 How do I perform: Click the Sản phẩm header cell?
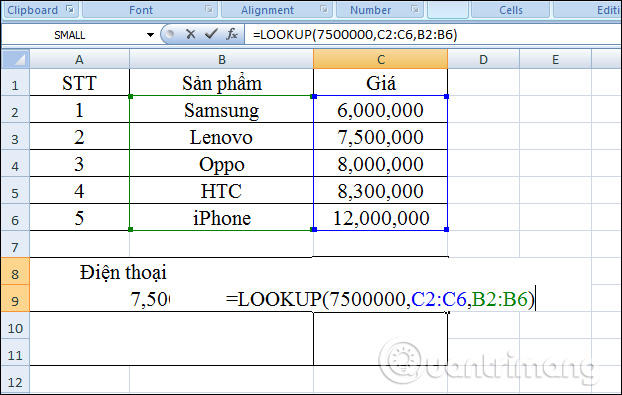click(221, 82)
